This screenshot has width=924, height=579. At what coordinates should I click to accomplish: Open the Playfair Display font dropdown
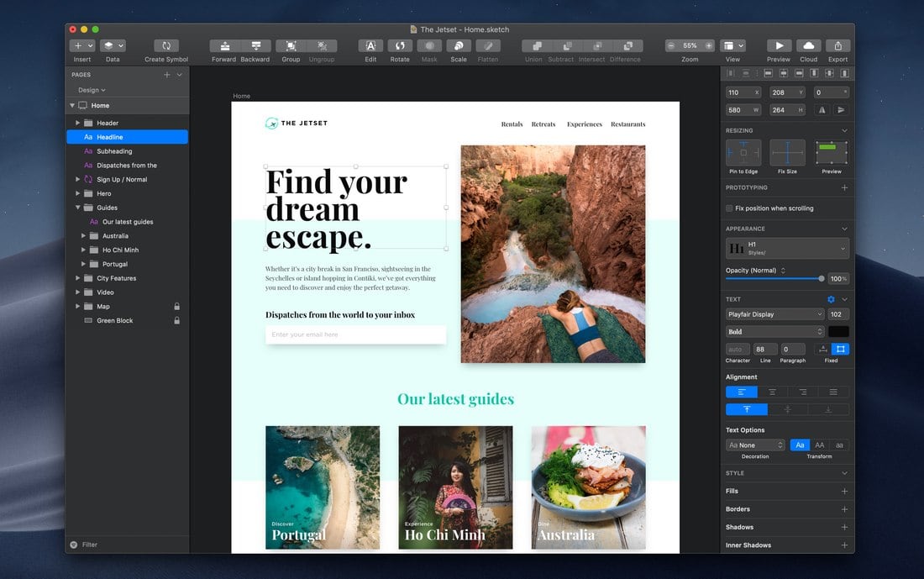click(x=775, y=314)
